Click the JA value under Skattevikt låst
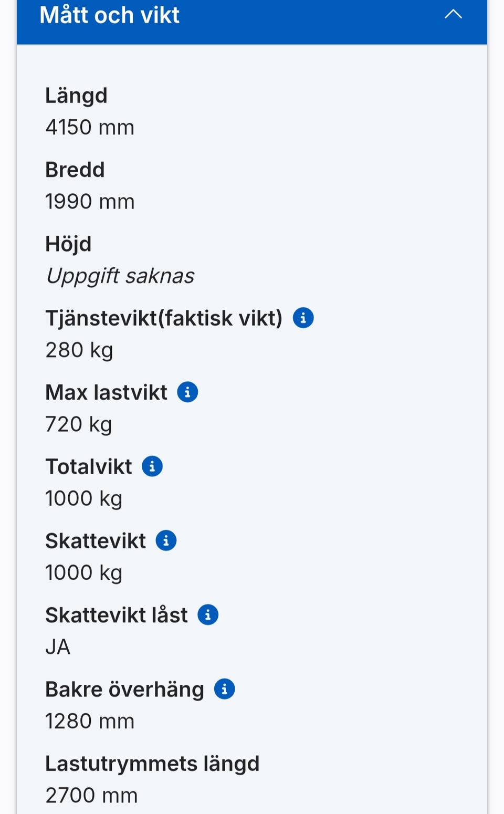The image size is (504, 814). click(58, 646)
